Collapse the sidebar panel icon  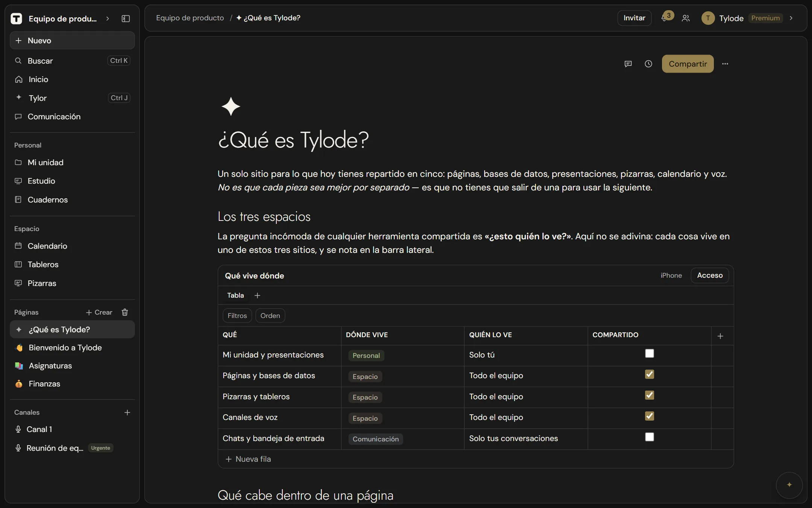pyautogui.click(x=126, y=18)
